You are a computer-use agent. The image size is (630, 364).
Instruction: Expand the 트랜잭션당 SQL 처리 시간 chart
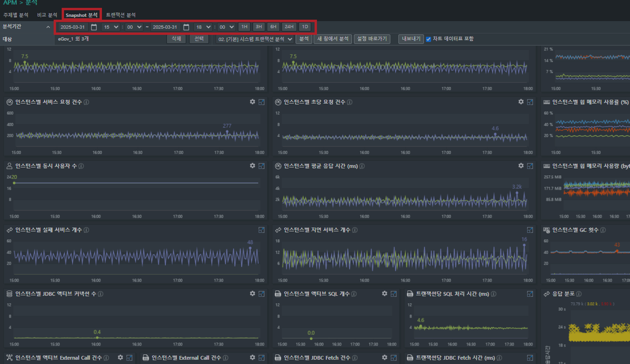point(530,294)
